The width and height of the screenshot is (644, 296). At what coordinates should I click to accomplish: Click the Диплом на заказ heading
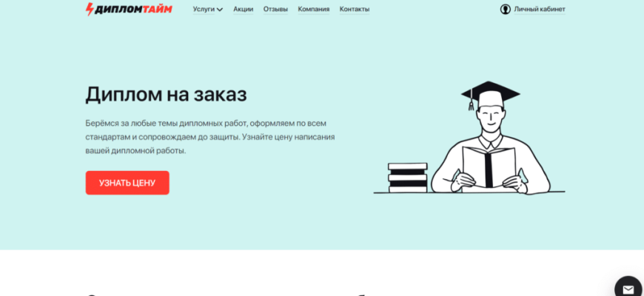(x=166, y=95)
